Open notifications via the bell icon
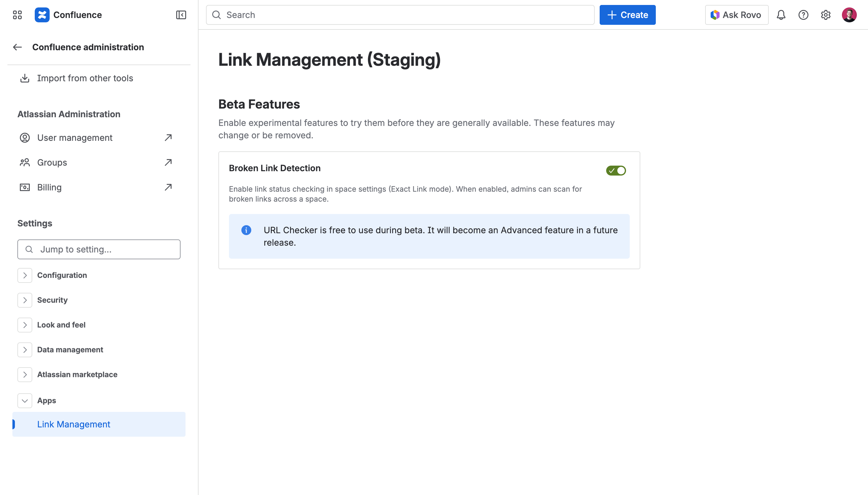Viewport: 868px width, 495px height. point(781,15)
